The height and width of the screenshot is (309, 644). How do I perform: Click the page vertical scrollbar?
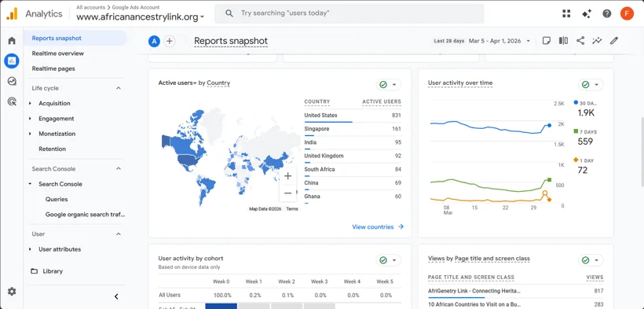pos(642,153)
